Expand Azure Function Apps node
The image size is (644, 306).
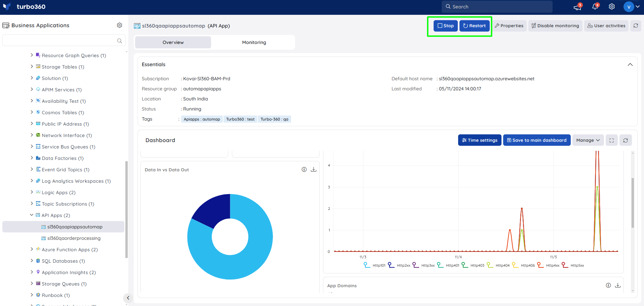[32, 249]
